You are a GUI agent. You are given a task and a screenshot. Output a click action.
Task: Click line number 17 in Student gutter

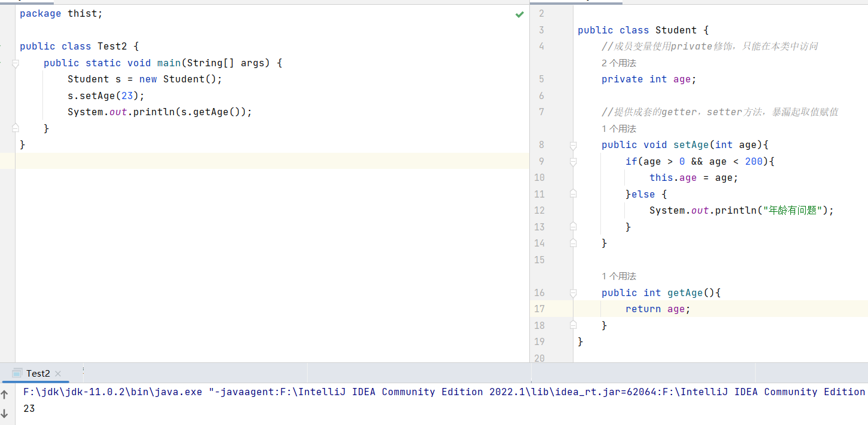pos(539,309)
